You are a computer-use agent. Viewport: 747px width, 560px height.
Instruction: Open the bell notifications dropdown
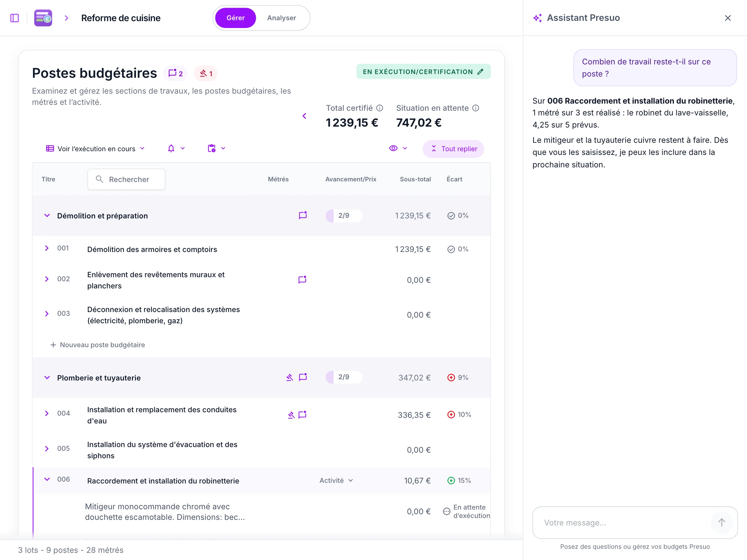point(176,148)
